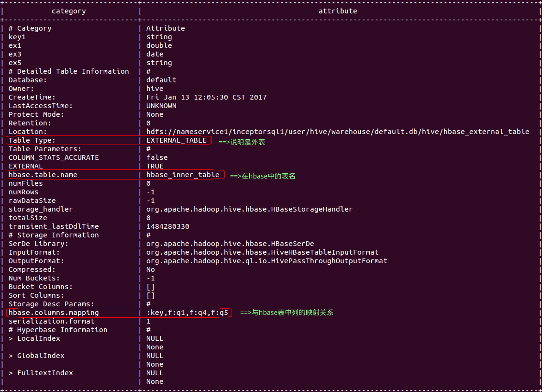Image resolution: width=542 pixels, height=392 pixels.
Task: Select the 'ex5' row label
Action: 15,63
